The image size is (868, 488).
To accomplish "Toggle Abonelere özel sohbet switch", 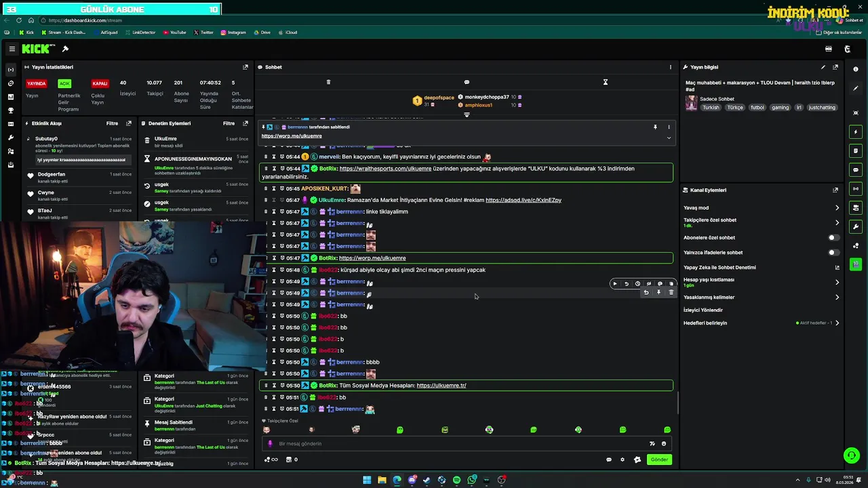I will 833,238.
